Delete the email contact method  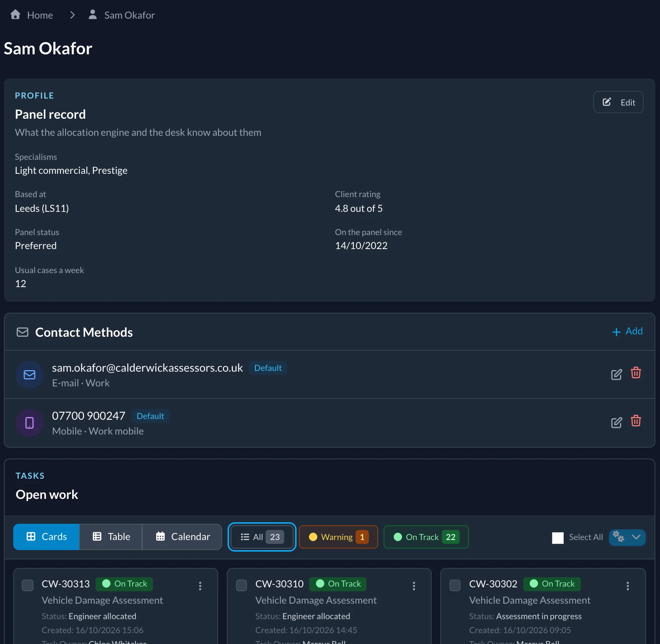[x=636, y=373]
